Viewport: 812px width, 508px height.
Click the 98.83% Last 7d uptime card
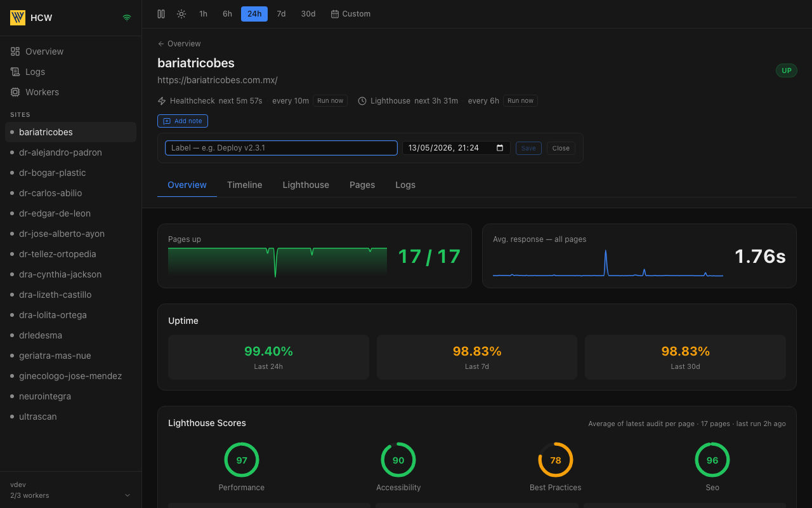click(477, 358)
